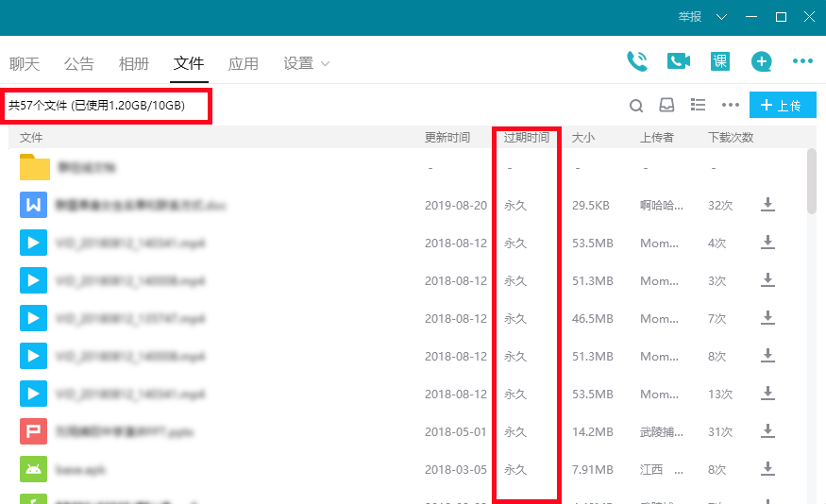Click the file list vertical scrollbar
826x504 pixels.
pos(812,181)
